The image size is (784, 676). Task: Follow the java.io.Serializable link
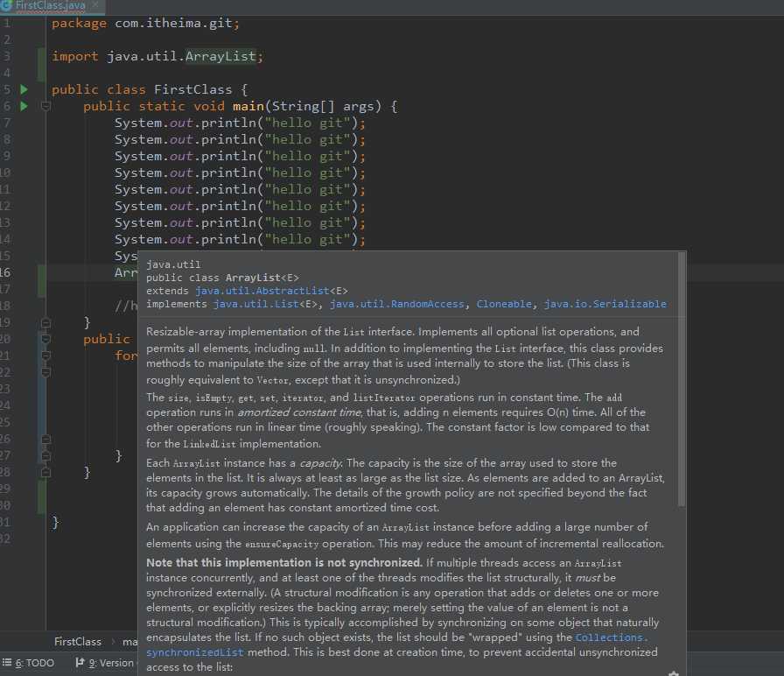tap(605, 304)
